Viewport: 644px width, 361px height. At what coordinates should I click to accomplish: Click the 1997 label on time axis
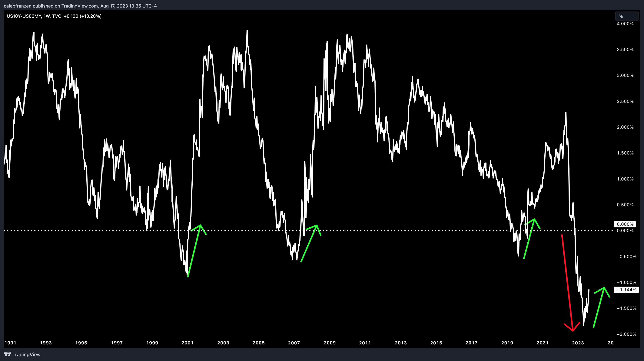(117, 343)
